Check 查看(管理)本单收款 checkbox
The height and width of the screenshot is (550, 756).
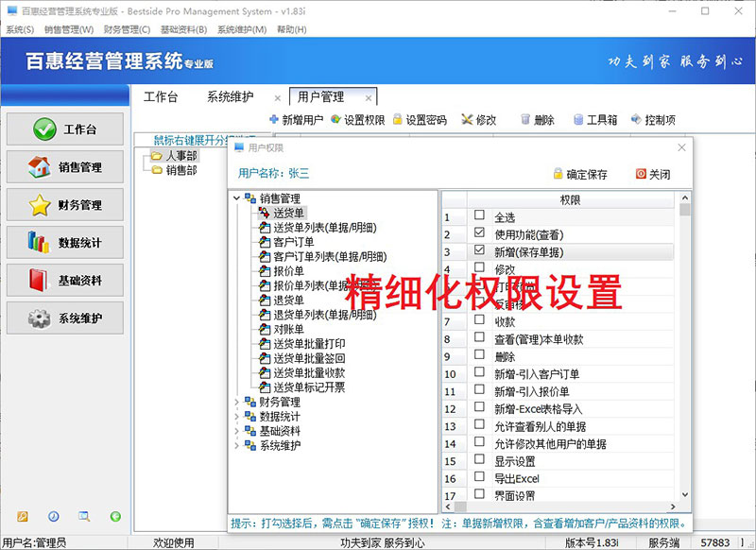[x=479, y=337]
